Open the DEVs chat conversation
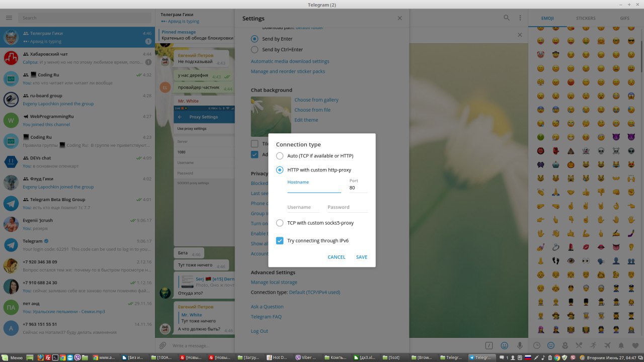This screenshot has height=362, width=644. [x=77, y=162]
